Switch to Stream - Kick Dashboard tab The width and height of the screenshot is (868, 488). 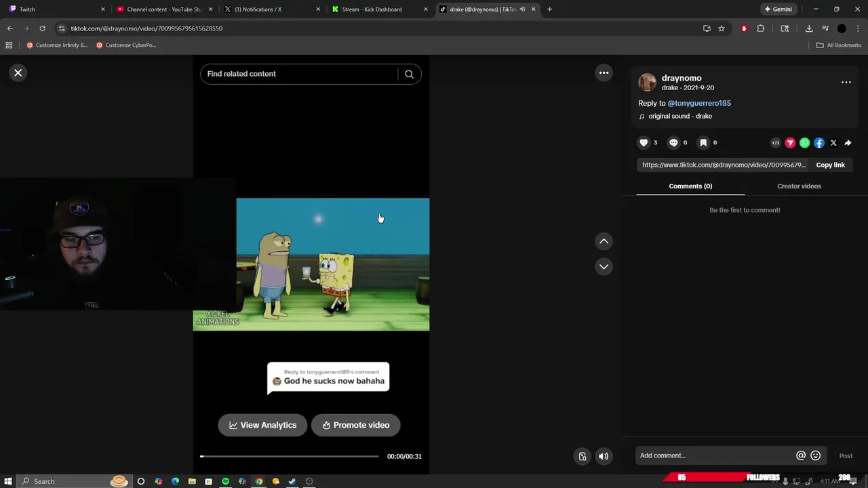click(x=380, y=9)
